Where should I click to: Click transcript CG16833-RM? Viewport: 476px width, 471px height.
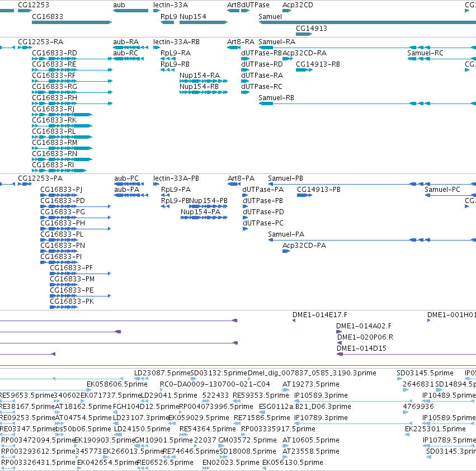pos(55,143)
